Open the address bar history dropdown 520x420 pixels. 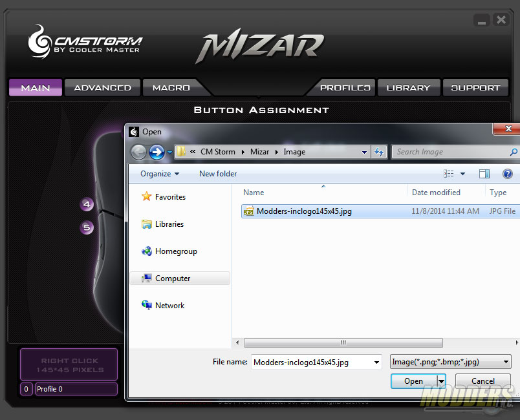pos(364,152)
